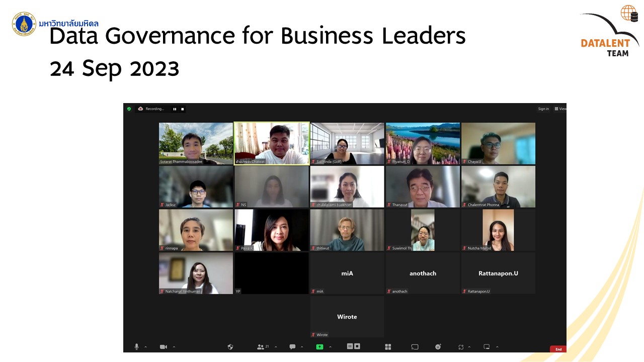Expand the participants options arrow
Screen dimensions: 644x362
(276, 347)
